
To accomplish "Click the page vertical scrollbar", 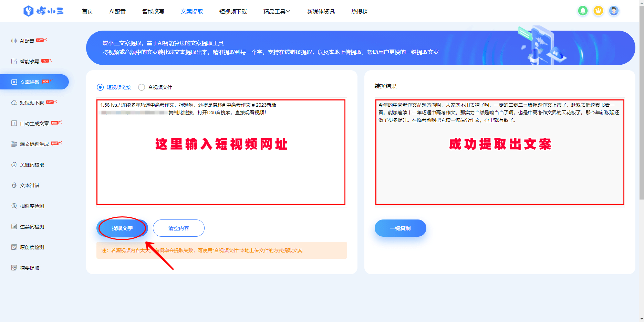I will point(641,103).
